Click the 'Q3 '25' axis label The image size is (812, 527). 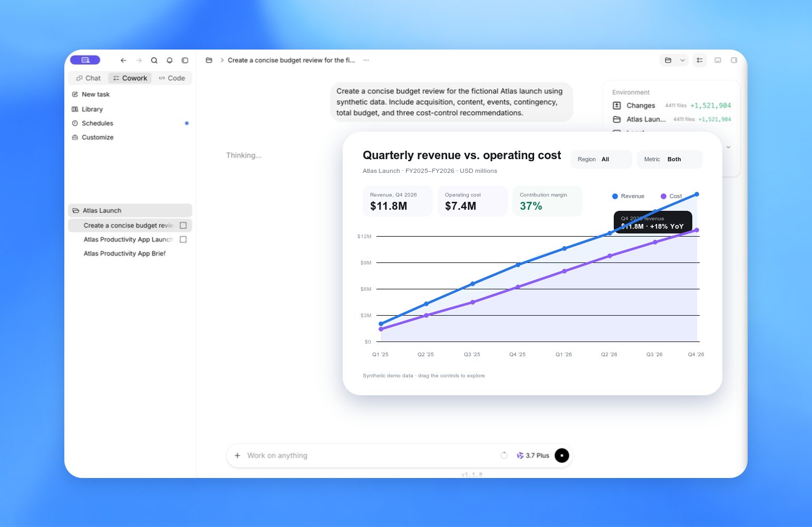tap(472, 355)
